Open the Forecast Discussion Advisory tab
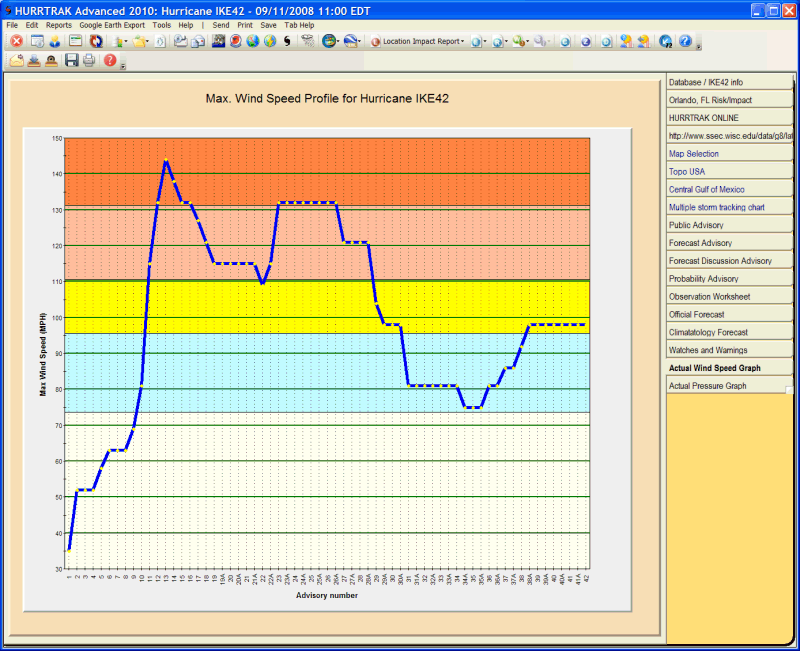 point(720,261)
